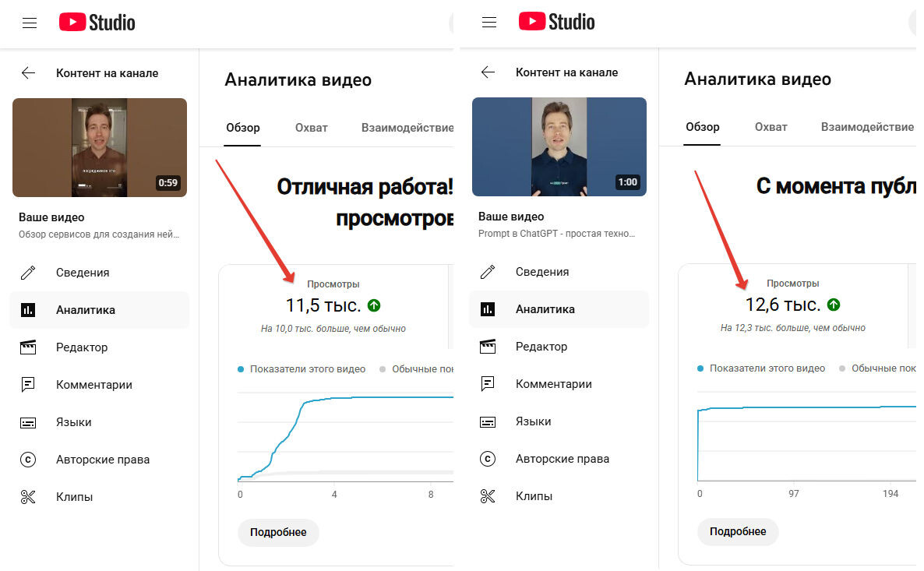Open Взаимодействие tab in the 1:00 video analytics
Image resolution: width=924 pixels, height=571 pixels.
(866, 127)
